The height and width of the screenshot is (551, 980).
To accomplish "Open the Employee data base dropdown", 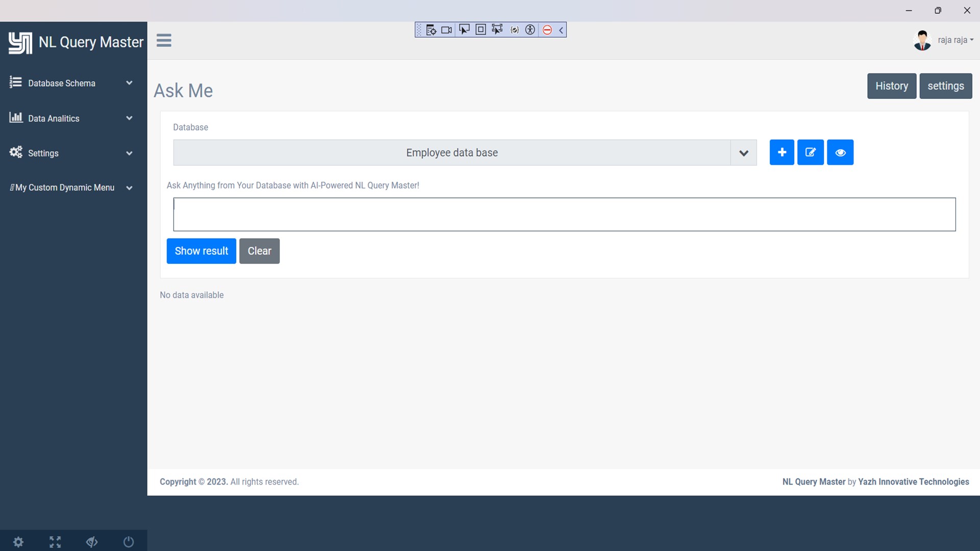I will 464,153.
